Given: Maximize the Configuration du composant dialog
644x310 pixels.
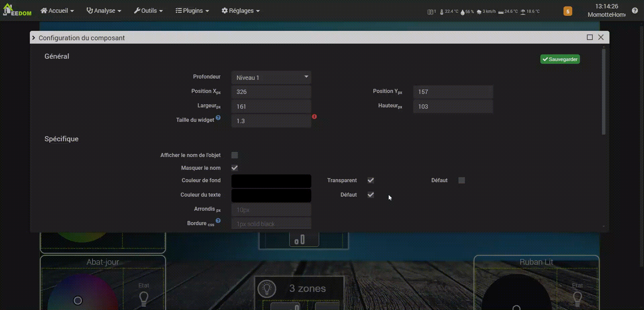Looking at the screenshot, I should pyautogui.click(x=590, y=37).
